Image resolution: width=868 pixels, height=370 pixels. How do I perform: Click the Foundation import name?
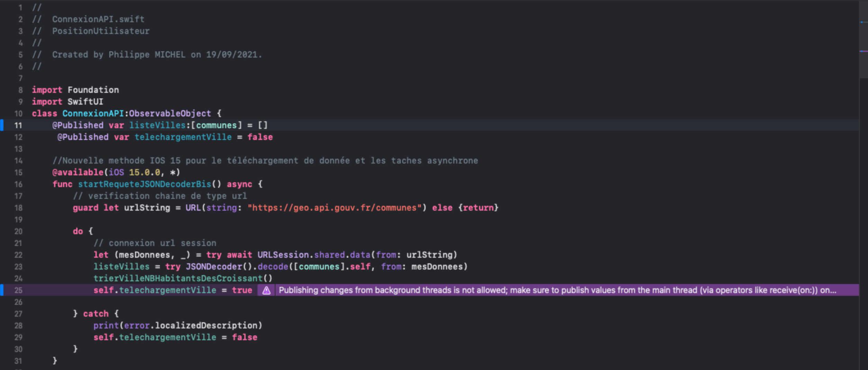tap(93, 90)
